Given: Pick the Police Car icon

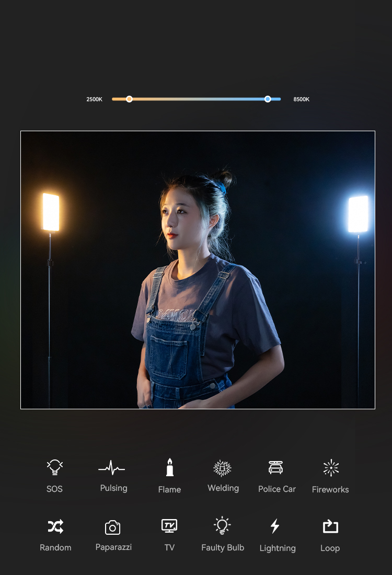Looking at the screenshot, I should (275, 467).
